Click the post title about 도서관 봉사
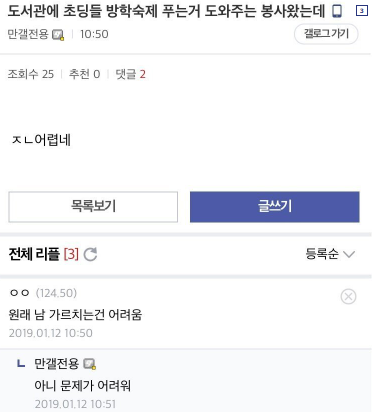The image size is (377, 412). click(166, 11)
